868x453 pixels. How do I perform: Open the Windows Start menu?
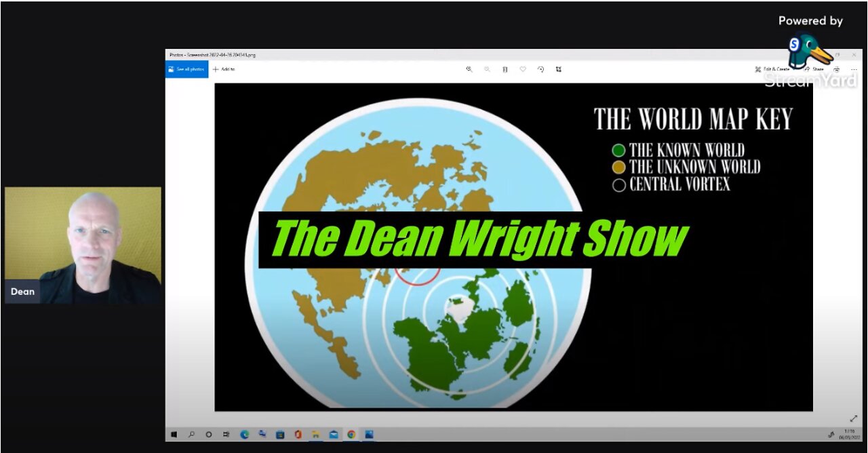pyautogui.click(x=174, y=435)
